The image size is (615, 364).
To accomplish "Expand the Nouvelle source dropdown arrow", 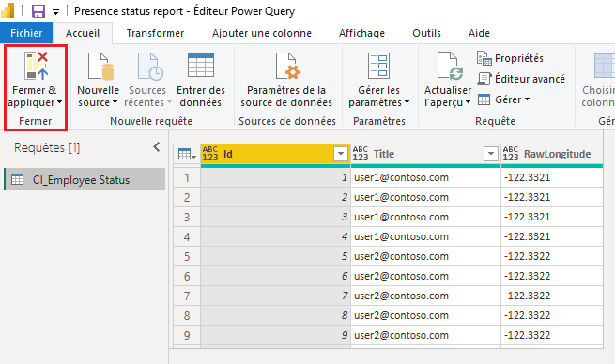I will pos(115,102).
